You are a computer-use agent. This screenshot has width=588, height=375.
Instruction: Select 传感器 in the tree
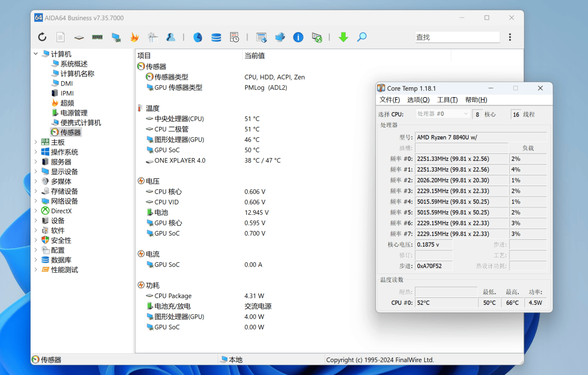(x=71, y=132)
